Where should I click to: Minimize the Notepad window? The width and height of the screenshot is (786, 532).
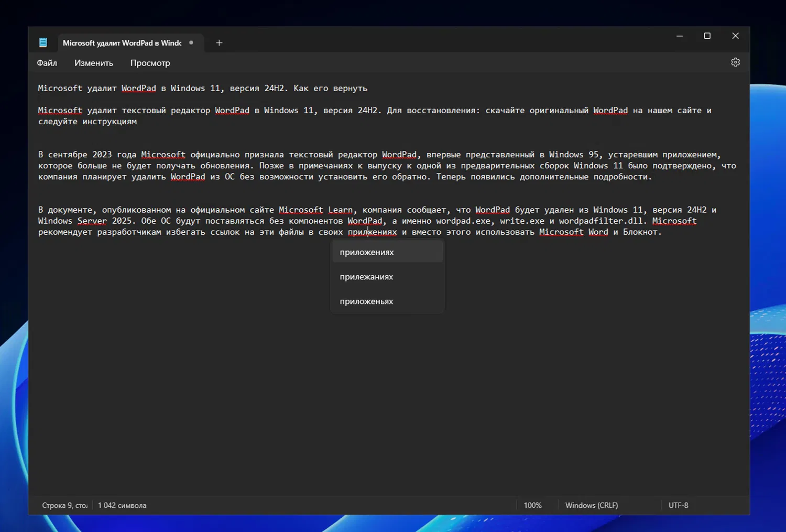(680, 36)
